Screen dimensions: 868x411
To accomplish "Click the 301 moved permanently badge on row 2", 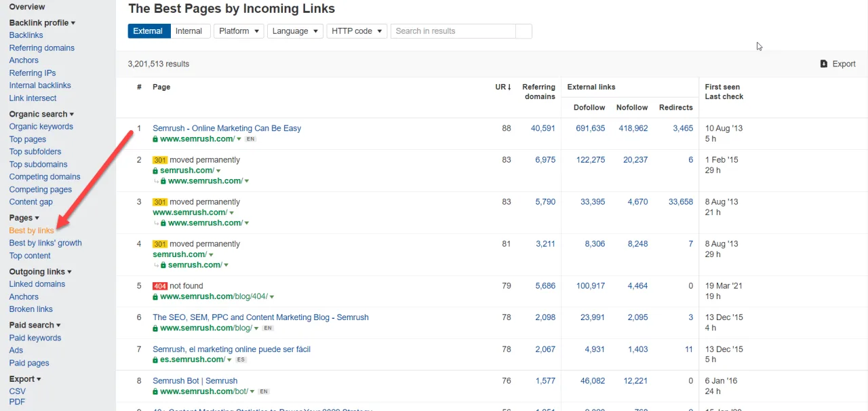I will [x=161, y=159].
